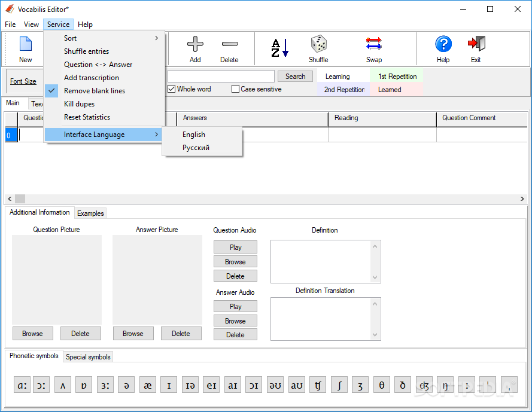Image resolution: width=532 pixels, height=412 pixels.
Task: Delete the Answer Picture
Action: pos(181,333)
